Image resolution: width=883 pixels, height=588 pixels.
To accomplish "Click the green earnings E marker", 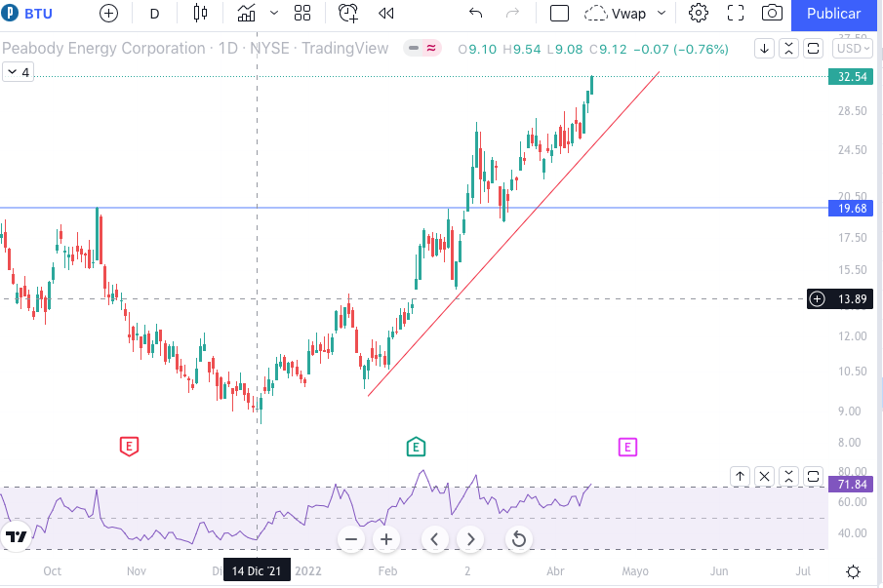I will (416, 447).
